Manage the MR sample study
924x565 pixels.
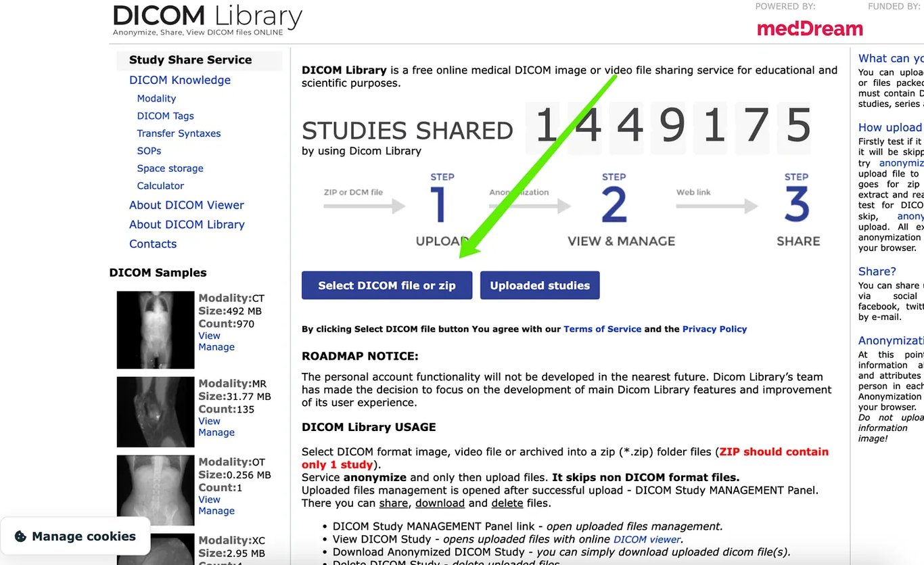pyautogui.click(x=216, y=432)
